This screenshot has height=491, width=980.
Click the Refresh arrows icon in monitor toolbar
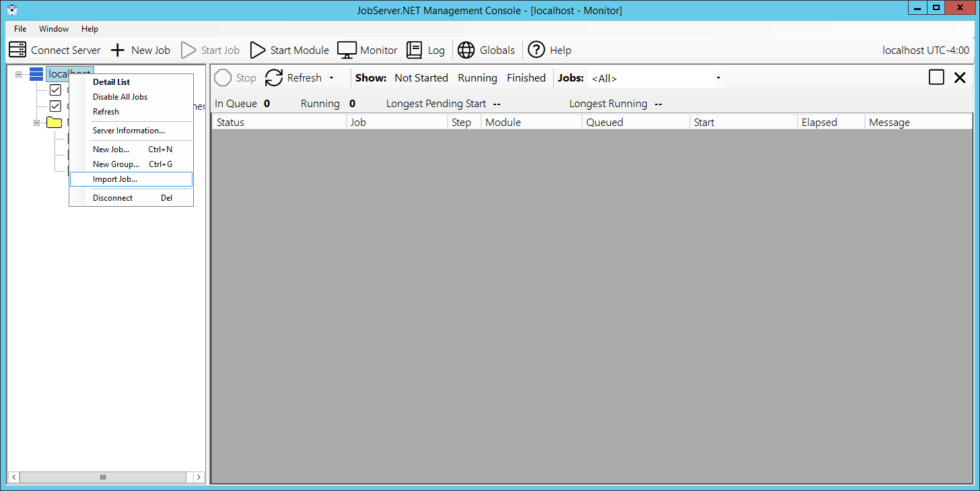274,78
